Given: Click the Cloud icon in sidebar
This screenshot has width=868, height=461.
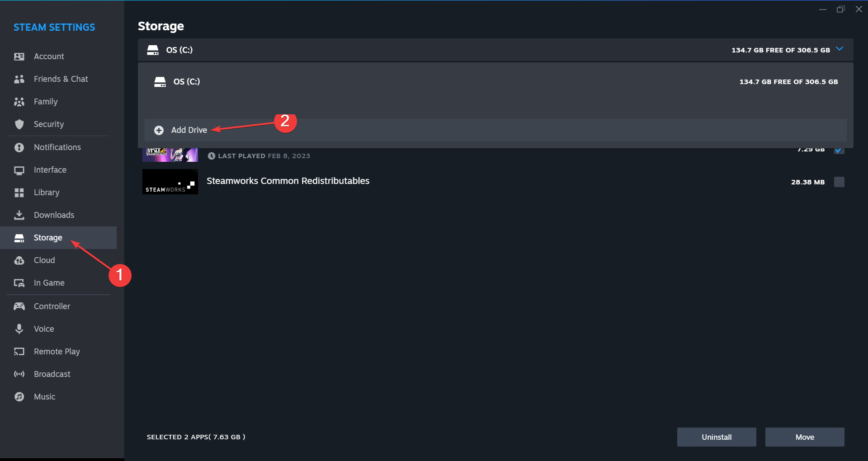Looking at the screenshot, I should (x=19, y=260).
